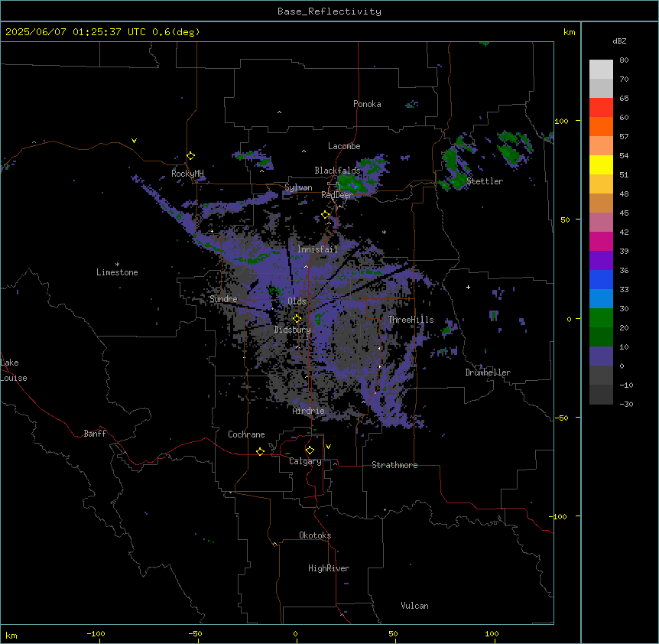The width and height of the screenshot is (659, 644).
Task: Pick the light gray 70-80 dBZ swatch
Action: [x=601, y=70]
